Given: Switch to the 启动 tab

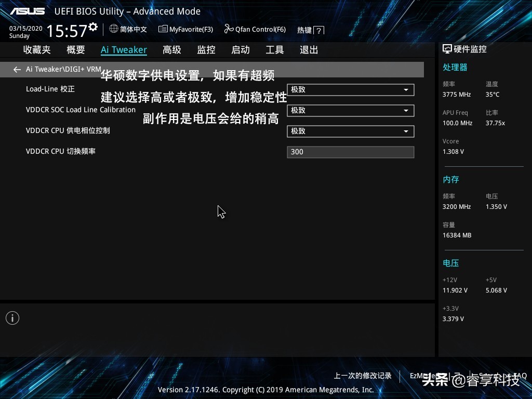Looking at the screenshot, I should (241, 50).
